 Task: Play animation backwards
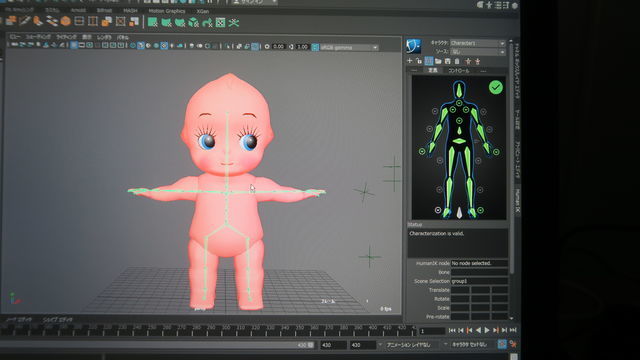coord(478,330)
